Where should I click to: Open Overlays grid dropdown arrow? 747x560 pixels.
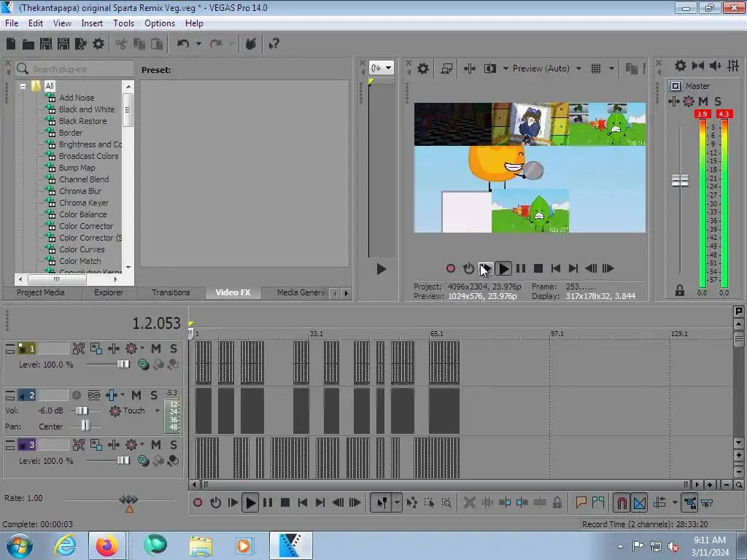click(611, 69)
